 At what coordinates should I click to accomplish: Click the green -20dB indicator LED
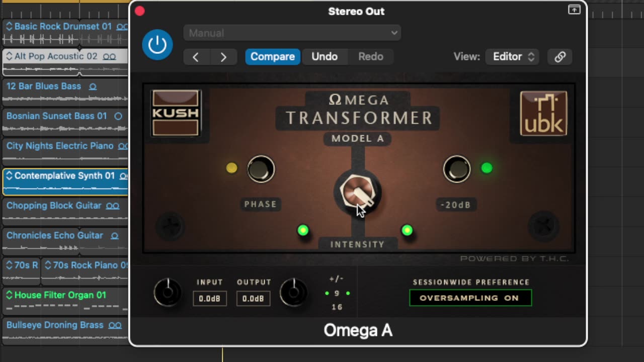pyautogui.click(x=487, y=168)
